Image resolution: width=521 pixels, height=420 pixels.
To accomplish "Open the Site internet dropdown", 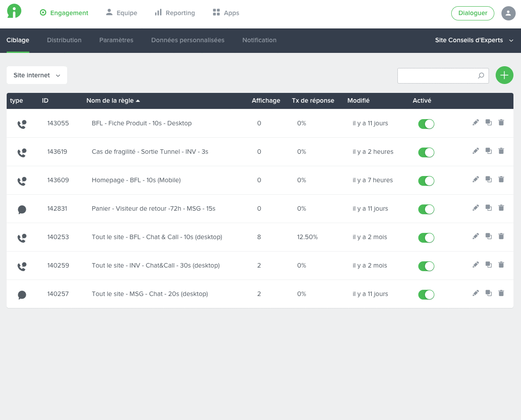I will click(37, 75).
